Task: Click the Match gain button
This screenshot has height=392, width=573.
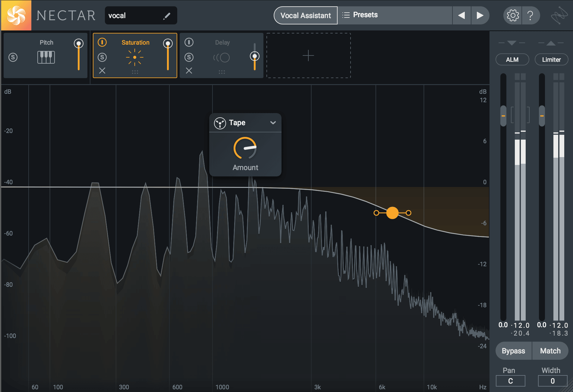Action: 550,351
